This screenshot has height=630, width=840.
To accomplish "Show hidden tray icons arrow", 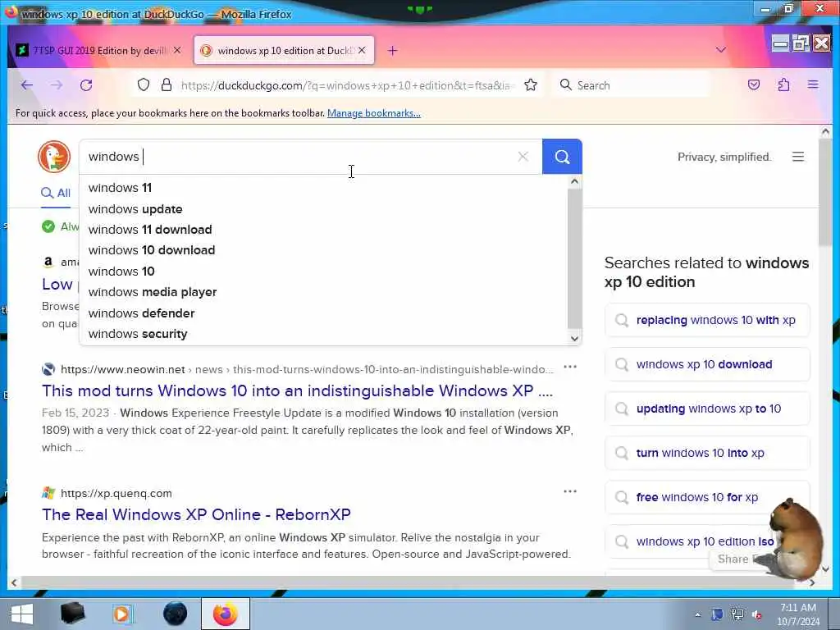I will (x=697, y=614).
